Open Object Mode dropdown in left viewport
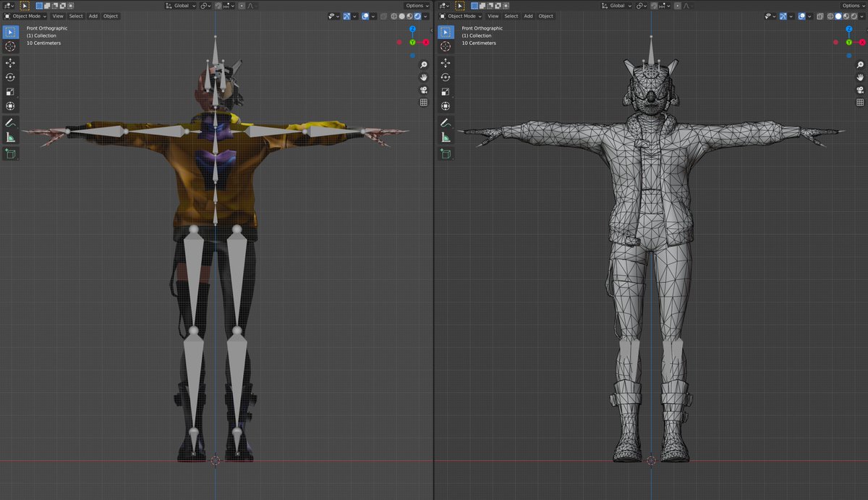The image size is (868, 500). pos(25,16)
